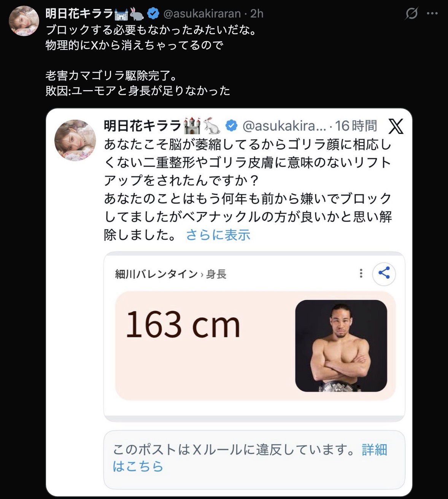Click the quoted post's 16時間 timestamp

[356, 126]
